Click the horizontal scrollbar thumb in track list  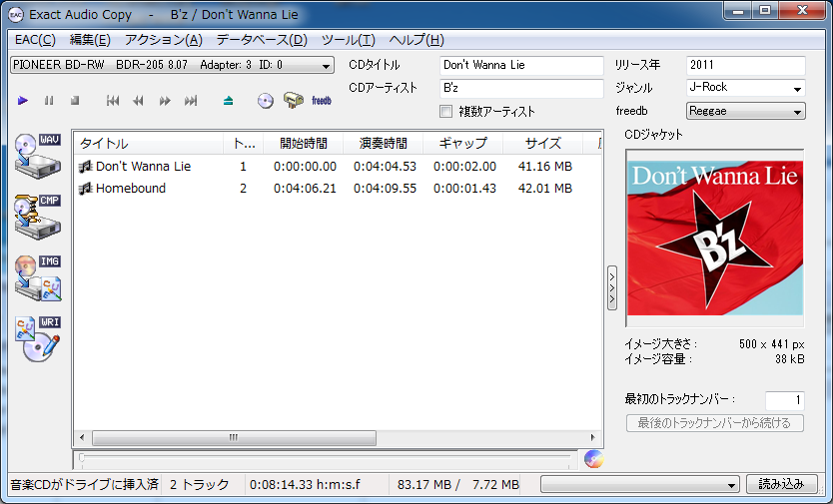[x=234, y=437]
